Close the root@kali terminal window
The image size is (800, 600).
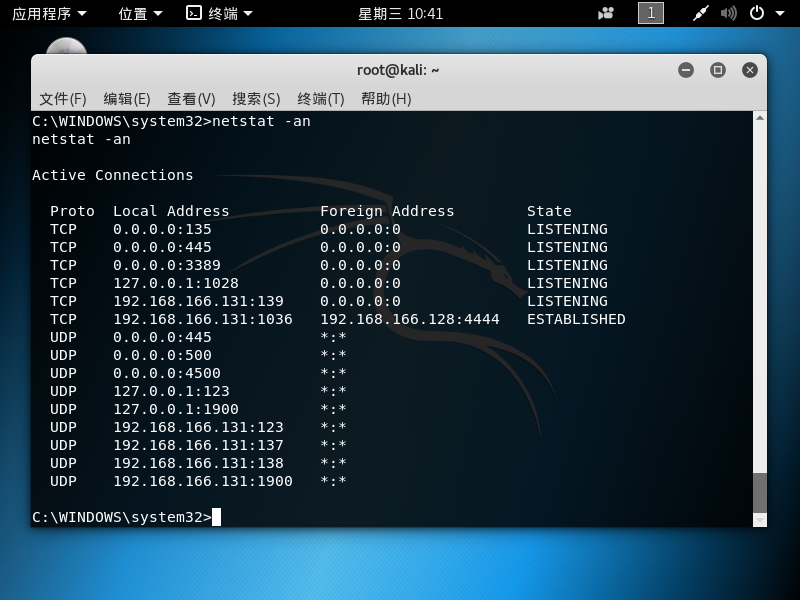[x=749, y=70]
